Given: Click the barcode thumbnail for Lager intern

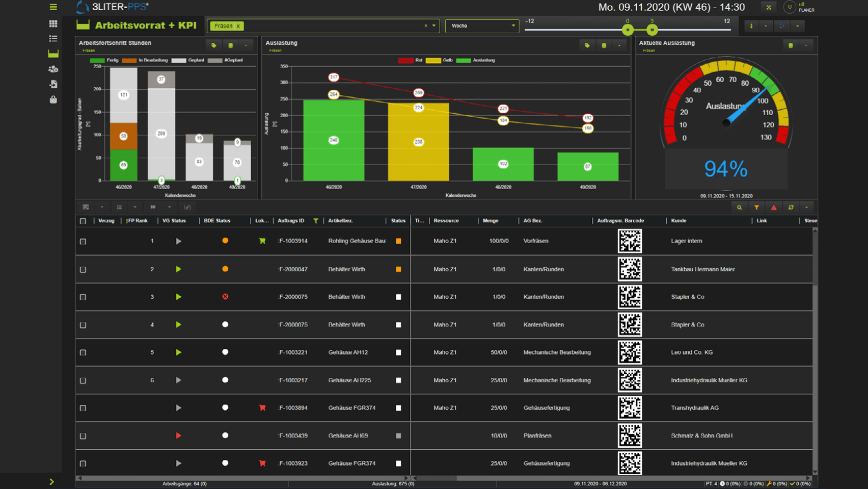Looking at the screenshot, I should (x=630, y=241).
